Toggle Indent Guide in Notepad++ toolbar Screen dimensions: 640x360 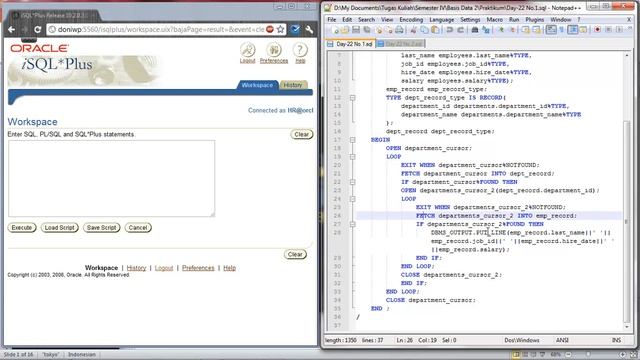click(x=573, y=30)
